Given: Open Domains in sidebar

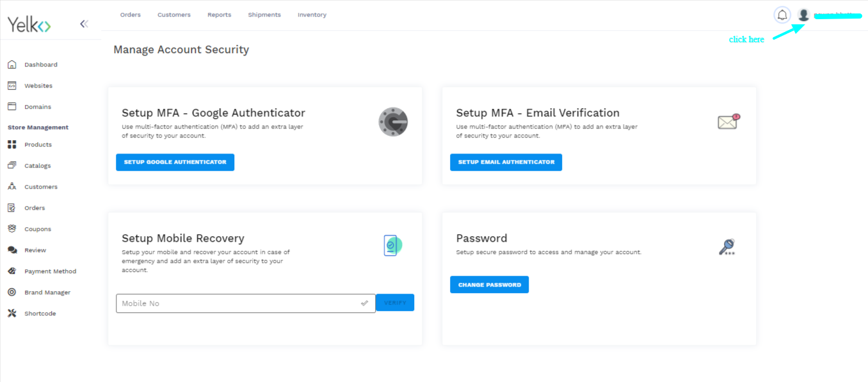Looking at the screenshot, I should [x=38, y=107].
